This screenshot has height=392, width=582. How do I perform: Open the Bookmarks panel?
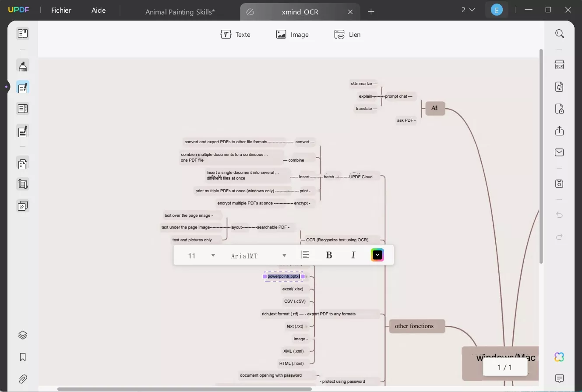(x=22, y=357)
